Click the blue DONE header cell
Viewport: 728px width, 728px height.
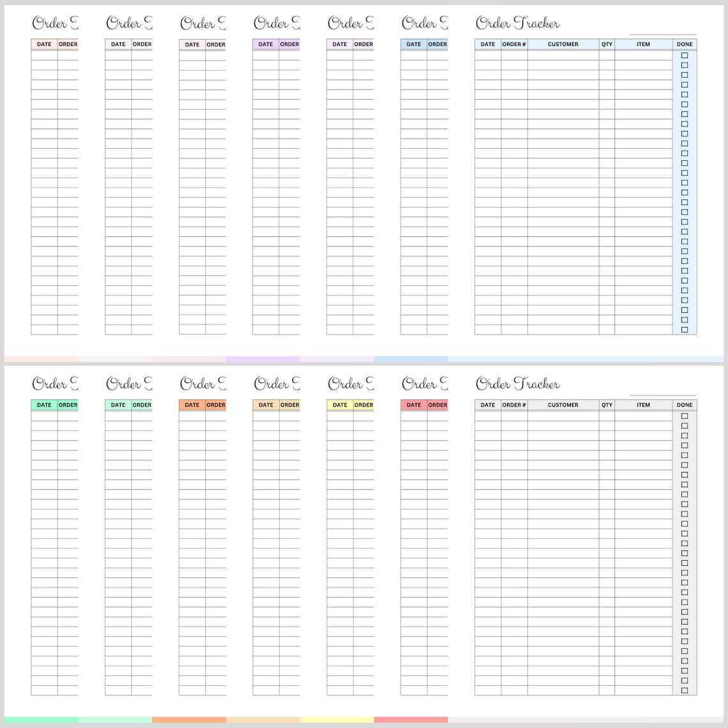684,44
